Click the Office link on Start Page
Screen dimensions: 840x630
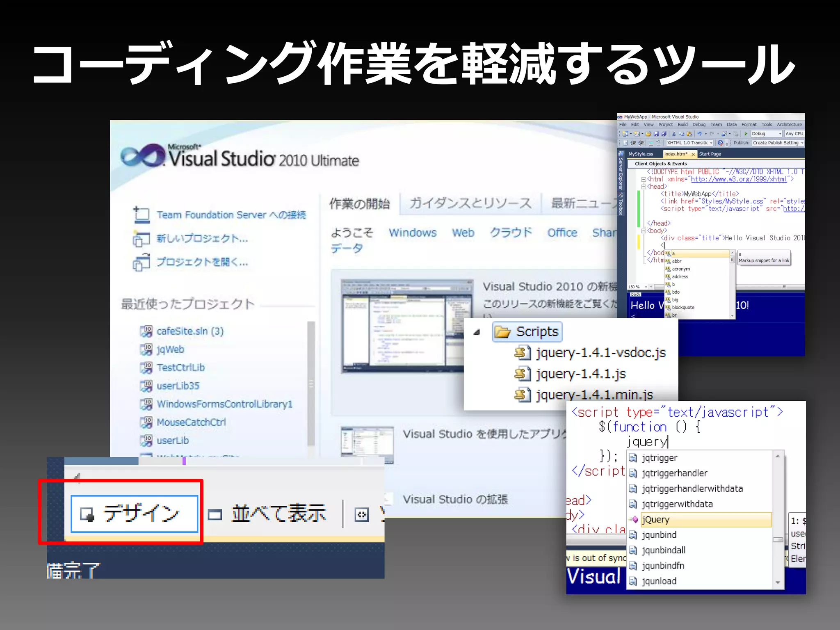pyautogui.click(x=562, y=233)
